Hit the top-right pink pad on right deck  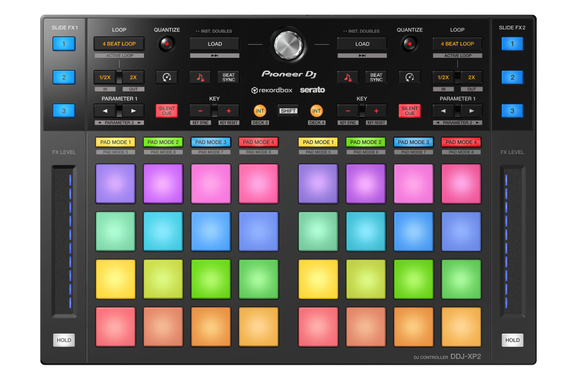(461, 183)
